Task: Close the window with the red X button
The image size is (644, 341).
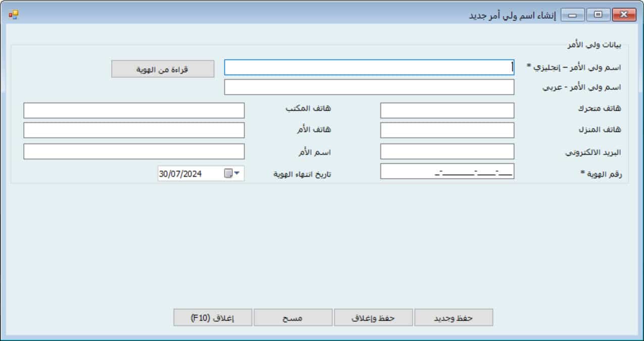Action: click(624, 15)
